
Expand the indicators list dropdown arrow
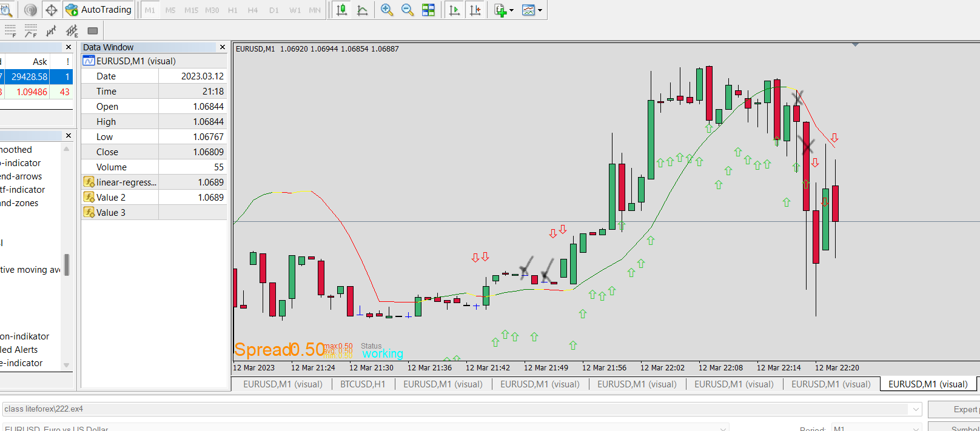[511, 10]
